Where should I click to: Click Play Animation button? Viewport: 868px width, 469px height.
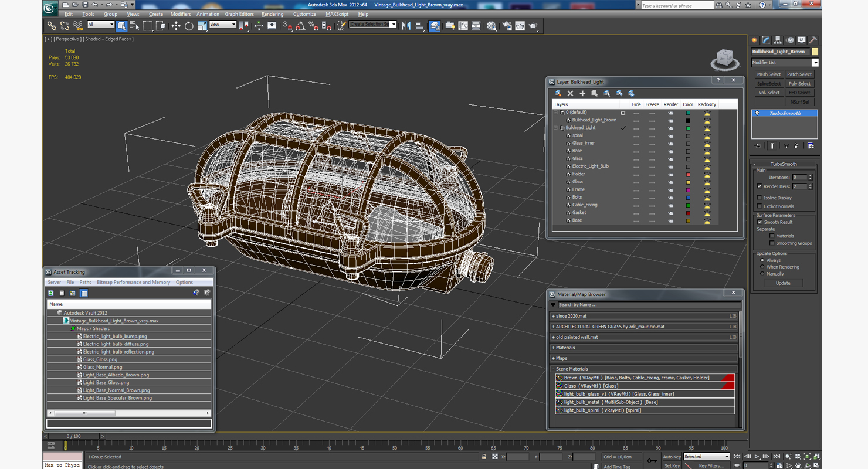pos(757,456)
